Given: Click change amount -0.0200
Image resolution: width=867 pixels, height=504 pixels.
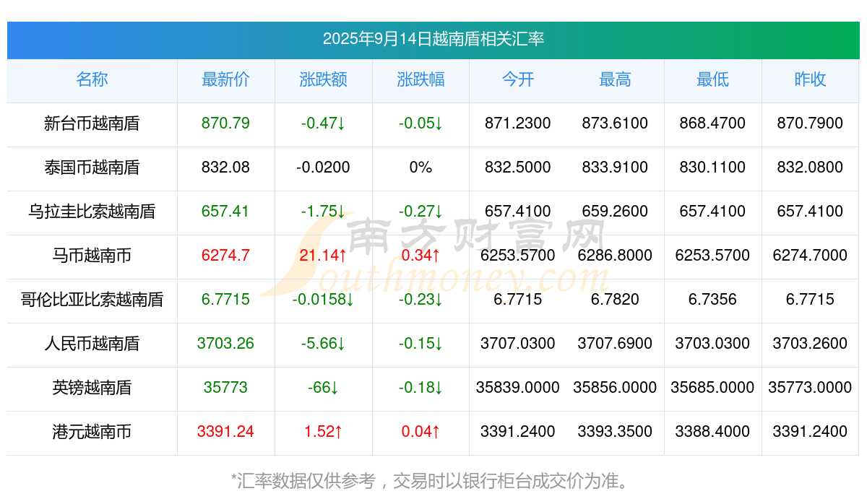Looking at the screenshot, I should point(323,168).
